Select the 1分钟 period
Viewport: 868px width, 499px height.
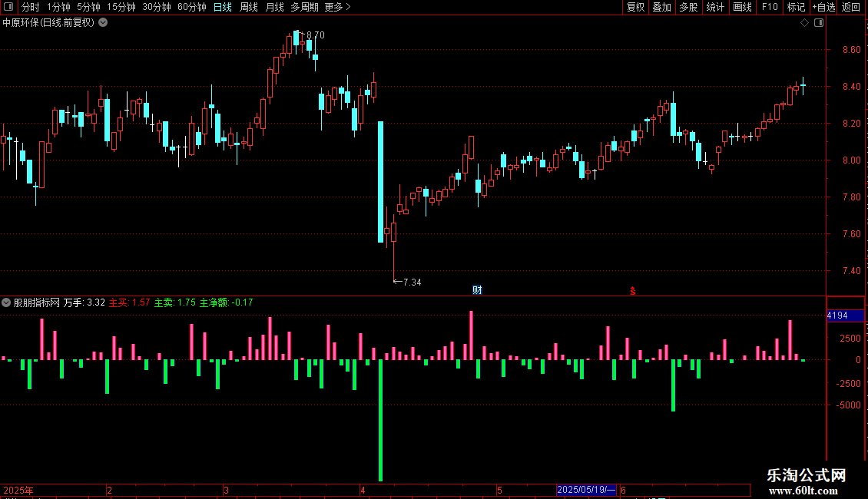pyautogui.click(x=58, y=7)
